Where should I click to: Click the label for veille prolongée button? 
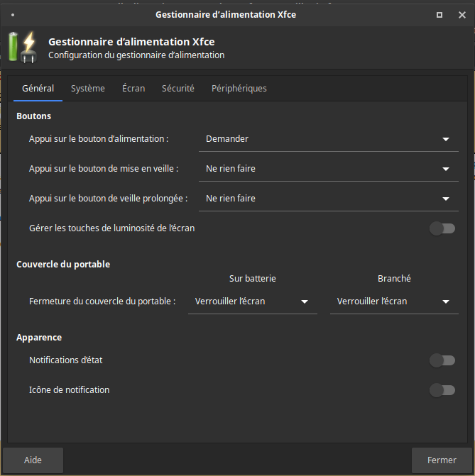point(108,199)
